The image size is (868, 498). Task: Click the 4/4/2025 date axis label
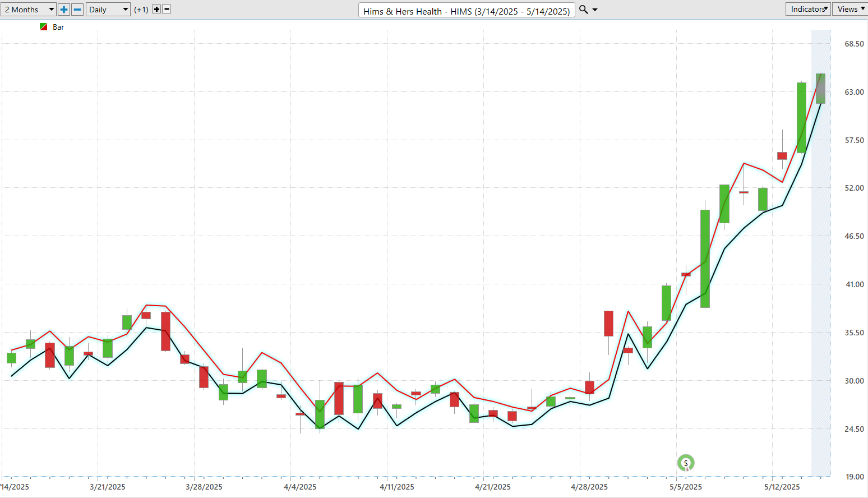tap(300, 487)
